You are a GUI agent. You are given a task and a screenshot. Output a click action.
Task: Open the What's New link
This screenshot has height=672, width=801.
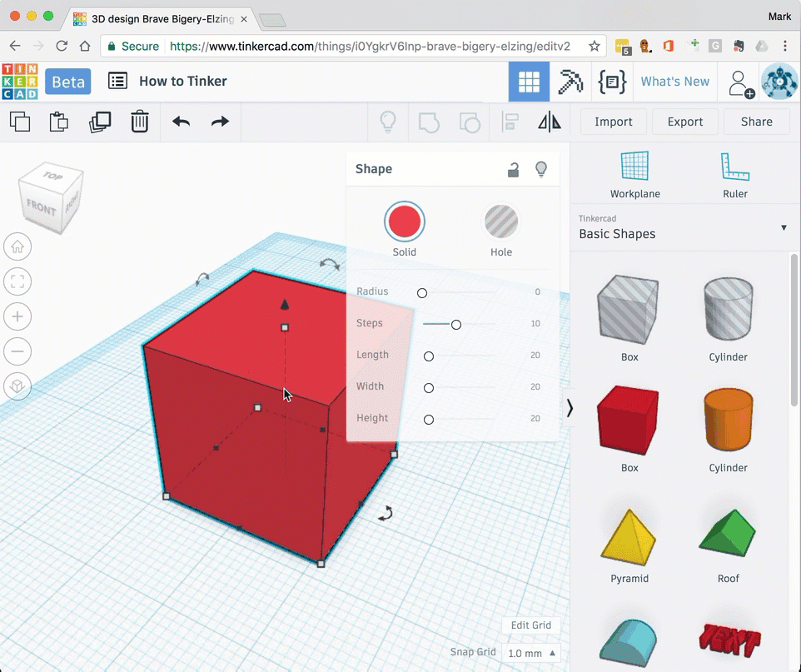click(x=674, y=82)
